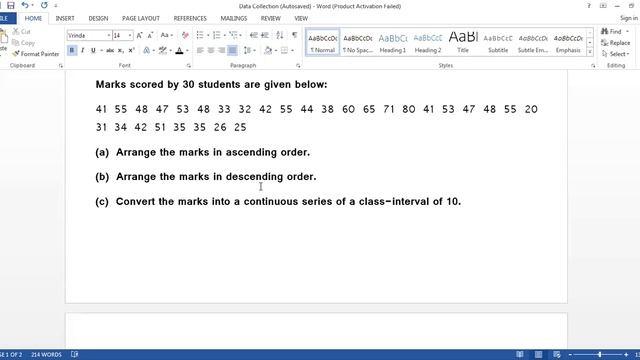Toggle Underline formatting
Viewport: 640px width, 360px height.
pyautogui.click(x=93, y=50)
